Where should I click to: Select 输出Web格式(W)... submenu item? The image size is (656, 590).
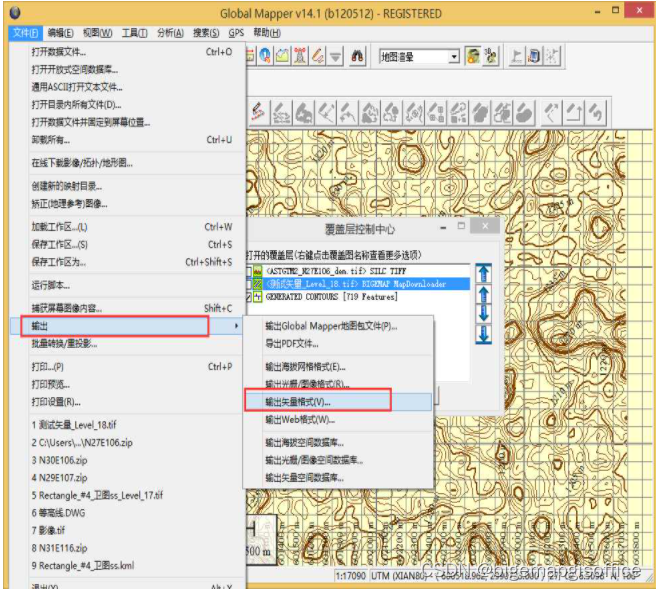point(338,420)
